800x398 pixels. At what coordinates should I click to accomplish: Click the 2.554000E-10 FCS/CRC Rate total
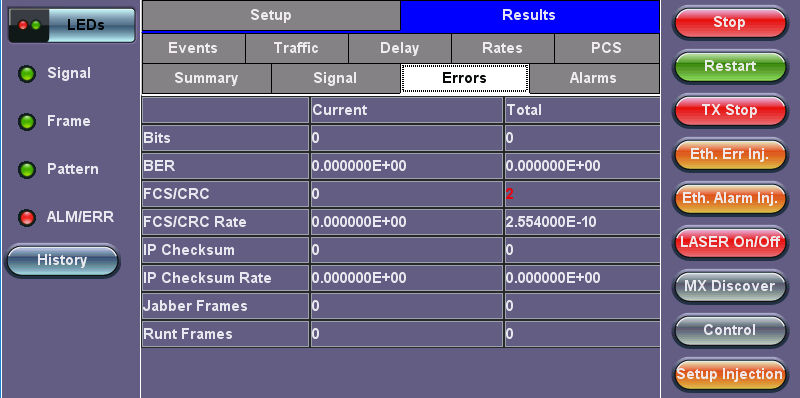551,222
